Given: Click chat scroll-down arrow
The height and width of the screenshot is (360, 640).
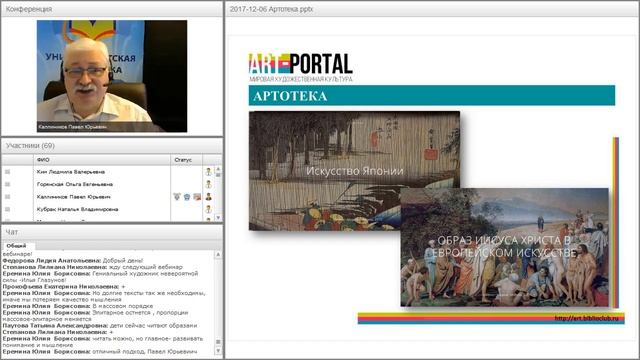Looking at the screenshot, I should pos(218,351).
